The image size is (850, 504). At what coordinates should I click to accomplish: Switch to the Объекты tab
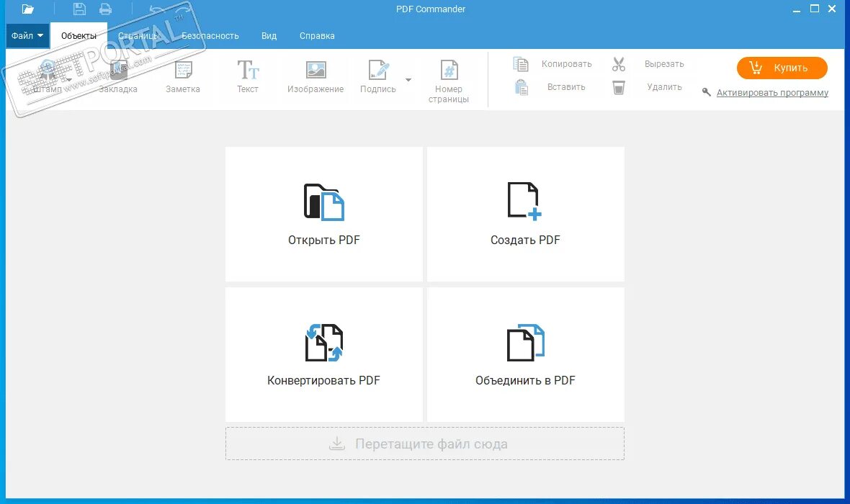pos(79,36)
